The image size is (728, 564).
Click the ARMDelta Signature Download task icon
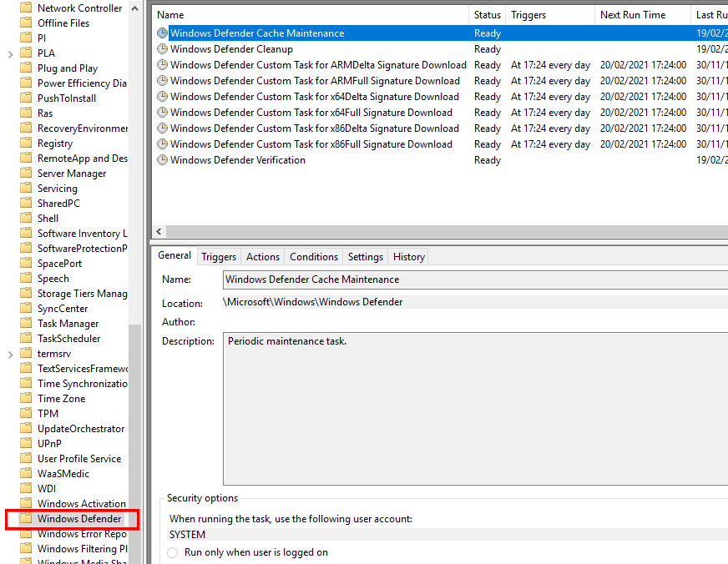pyautogui.click(x=162, y=64)
